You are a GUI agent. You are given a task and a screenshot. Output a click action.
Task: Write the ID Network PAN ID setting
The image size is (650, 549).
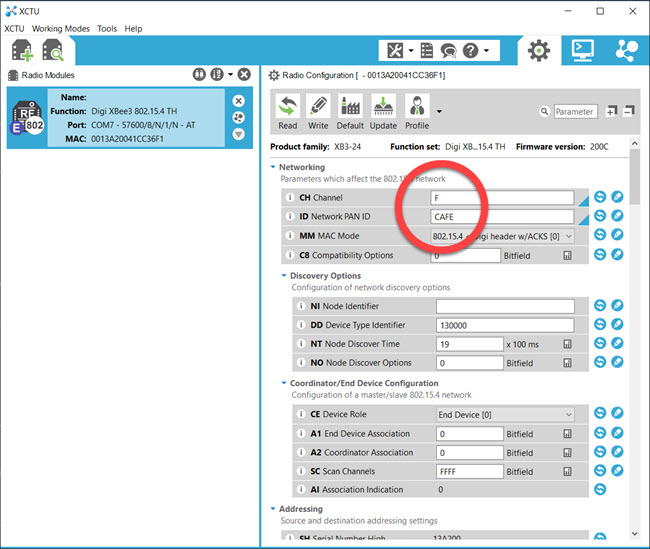[617, 217]
